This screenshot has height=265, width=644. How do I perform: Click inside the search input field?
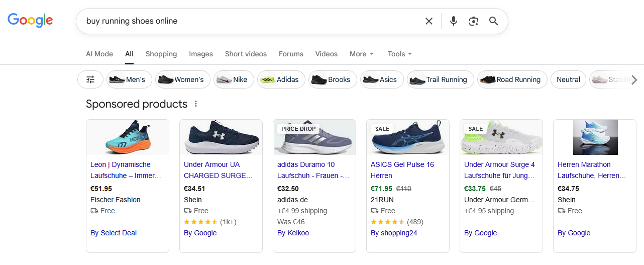(251, 21)
